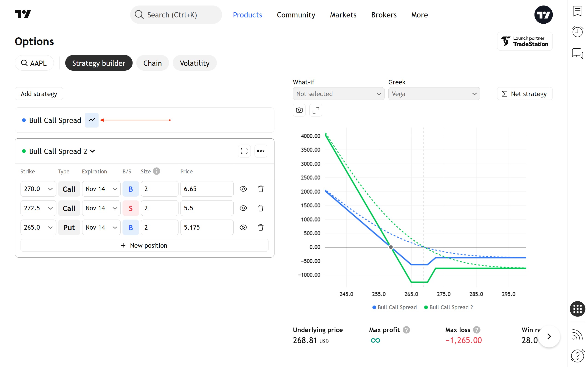Open the chat bubbles panel icon
The width and height of the screenshot is (588, 367).
point(577,53)
